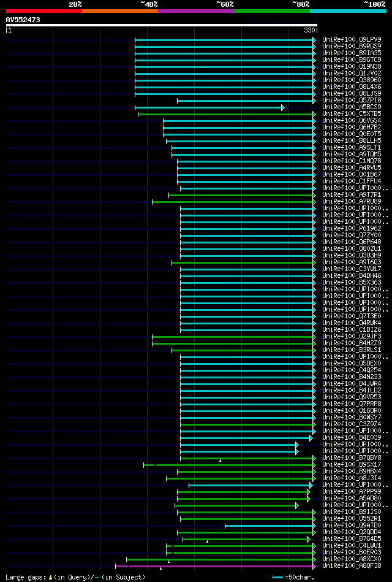Viewport: 392px width, 582px height.
Task: Select the UniRef100_A4RVU5 label
Action: pyautogui.click(x=352, y=168)
